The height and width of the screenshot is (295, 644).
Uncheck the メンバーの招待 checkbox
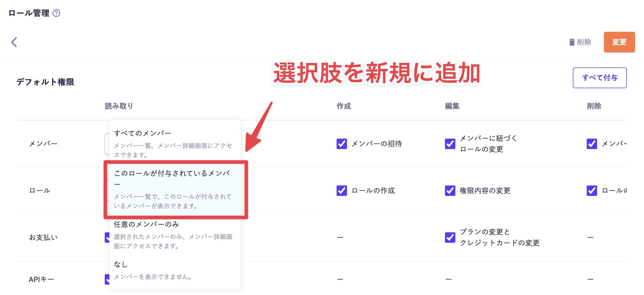[x=342, y=144]
